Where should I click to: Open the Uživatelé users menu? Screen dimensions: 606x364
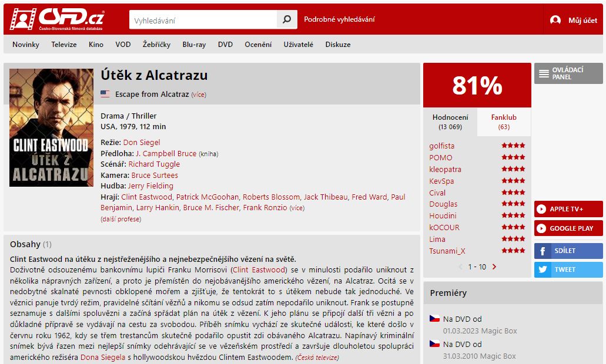(x=299, y=45)
